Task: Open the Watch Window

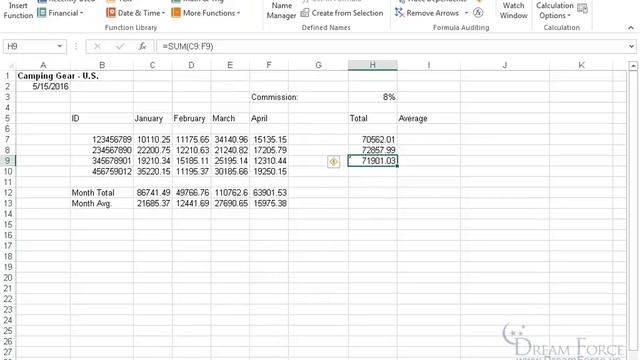Action: tap(513, 11)
